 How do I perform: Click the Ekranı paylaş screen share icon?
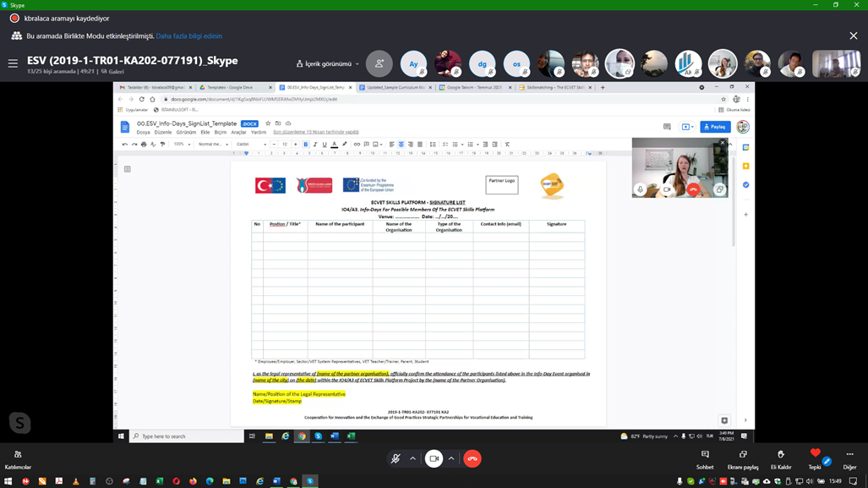click(x=743, y=455)
